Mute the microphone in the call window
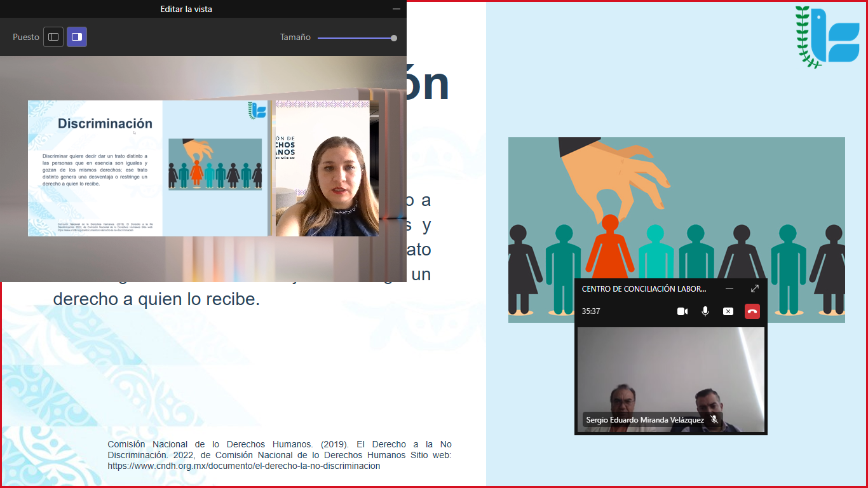Image resolution: width=868 pixels, height=488 pixels. coord(705,311)
